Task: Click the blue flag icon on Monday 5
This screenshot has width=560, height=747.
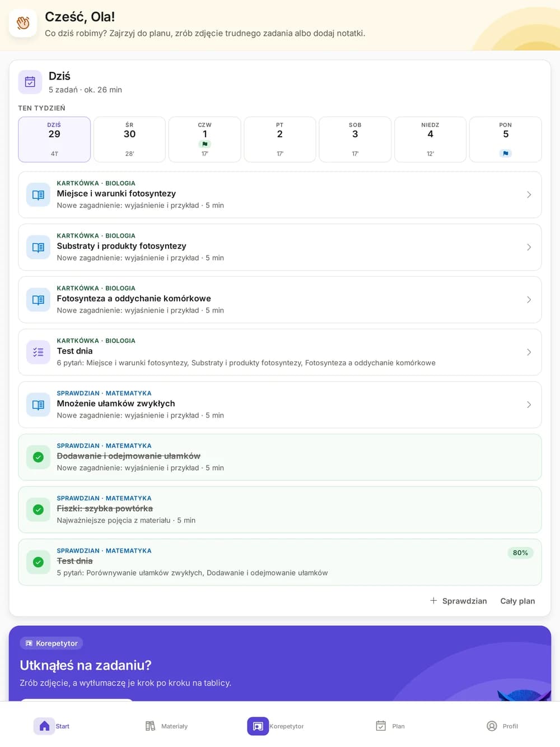Action: [x=506, y=153]
